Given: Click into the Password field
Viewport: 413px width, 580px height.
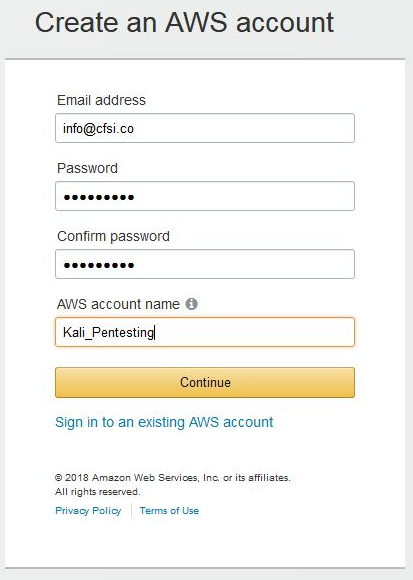Looking at the screenshot, I should click(x=205, y=196).
